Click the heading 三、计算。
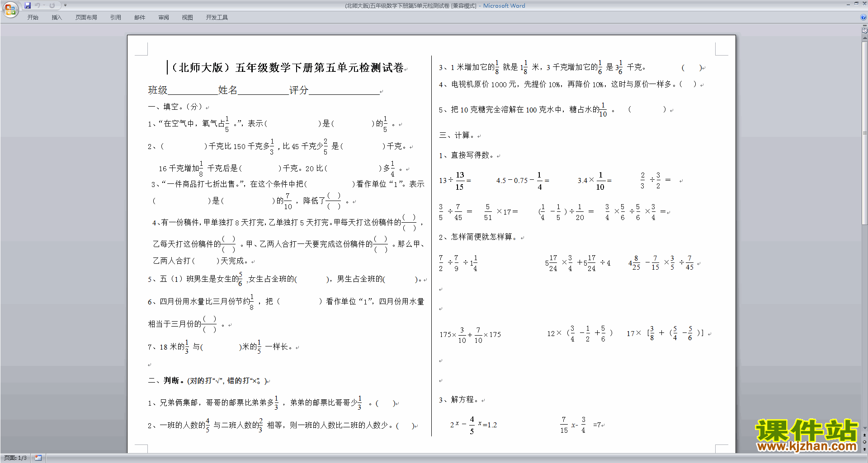 coord(457,136)
